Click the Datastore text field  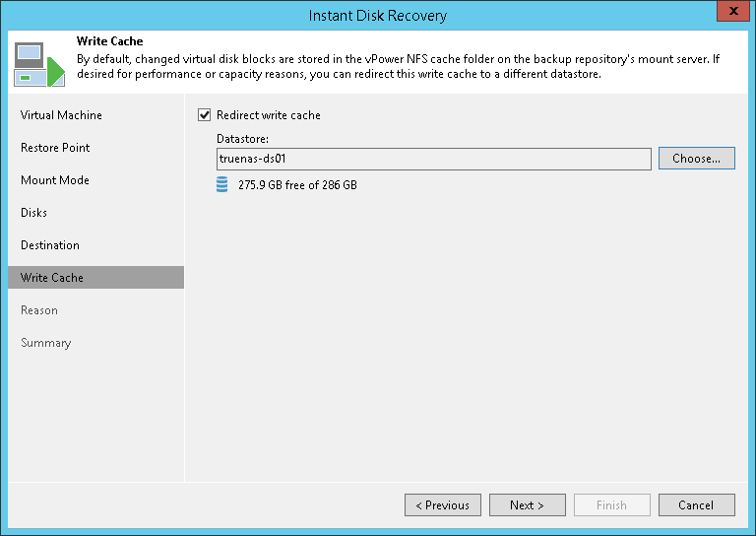[433, 159]
